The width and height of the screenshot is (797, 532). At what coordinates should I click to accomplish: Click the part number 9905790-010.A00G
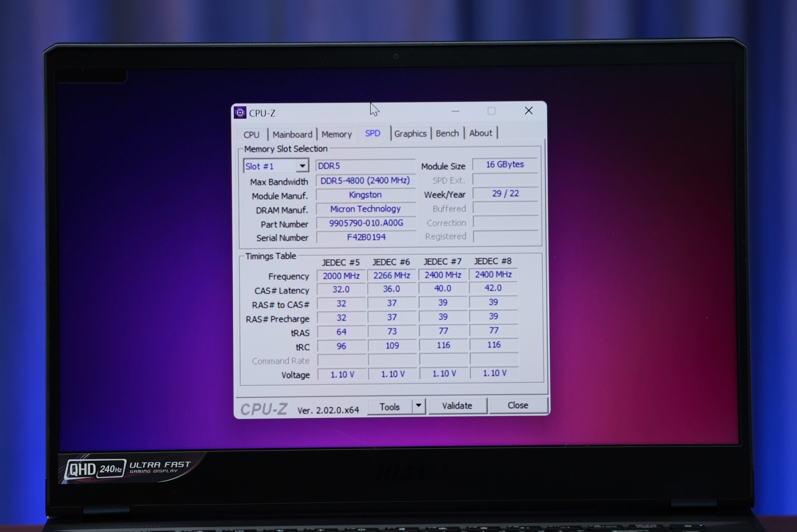pos(366,223)
